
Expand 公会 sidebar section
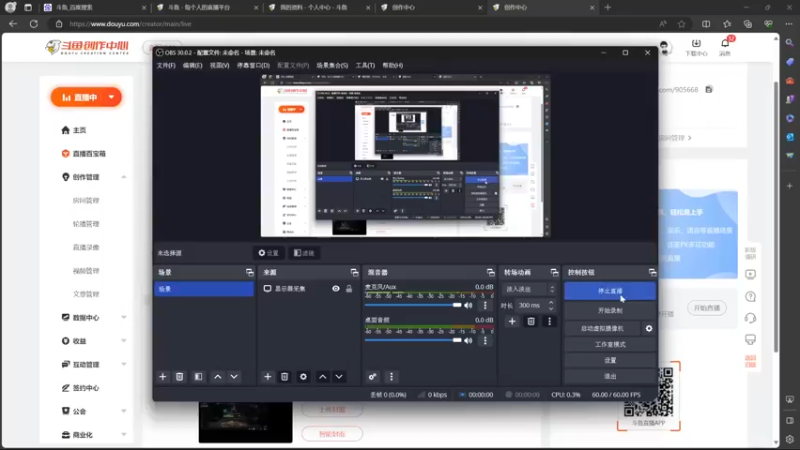pyautogui.click(x=124, y=411)
